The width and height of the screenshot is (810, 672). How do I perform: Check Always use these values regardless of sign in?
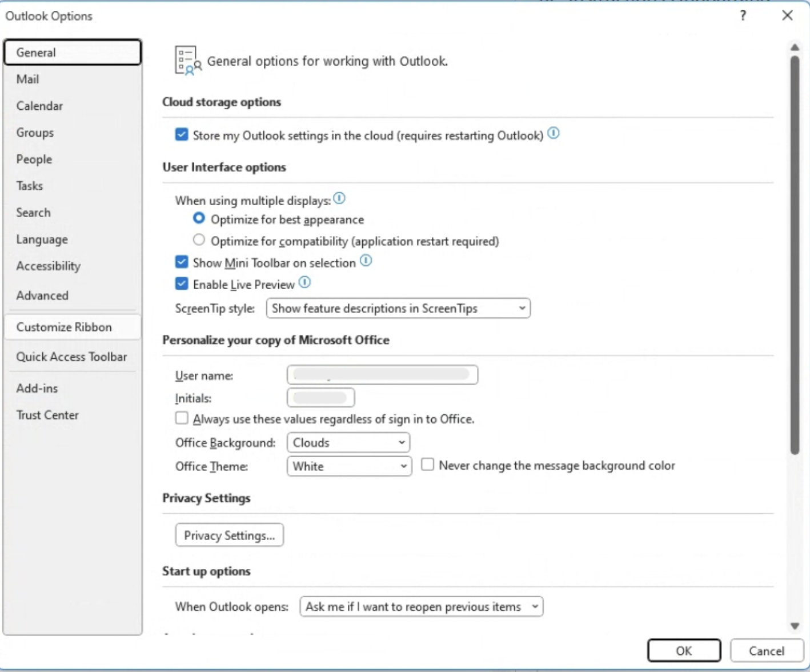(182, 418)
